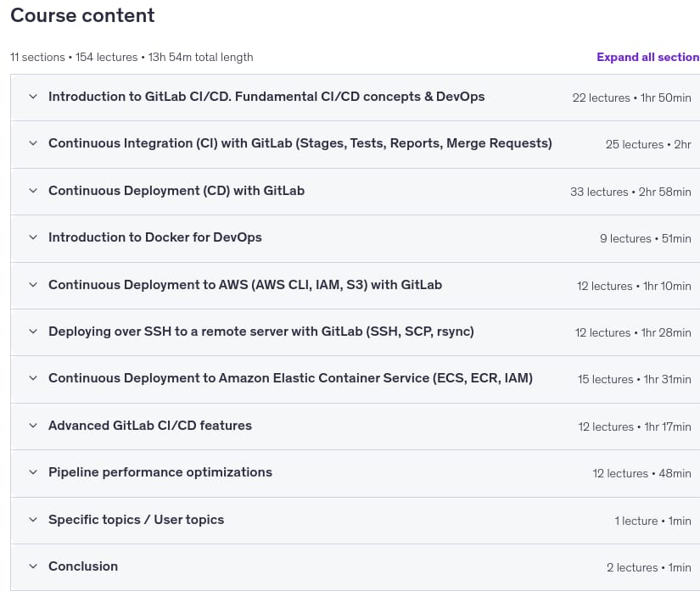Click '12 lectures • 48min' text
The width and height of the screenshot is (700, 591).
642,474
